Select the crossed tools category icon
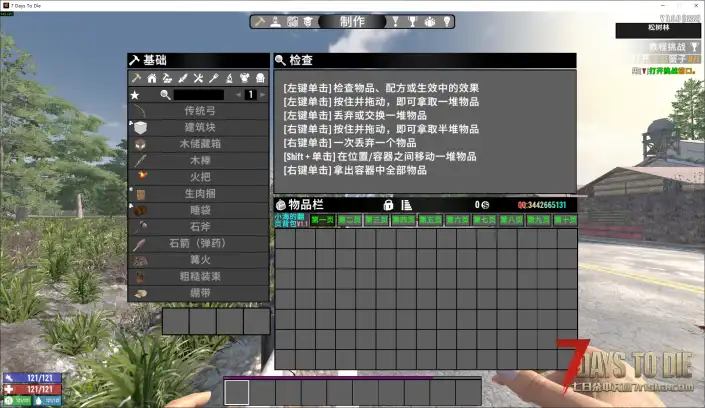The height and width of the screenshot is (408, 705). (198, 78)
